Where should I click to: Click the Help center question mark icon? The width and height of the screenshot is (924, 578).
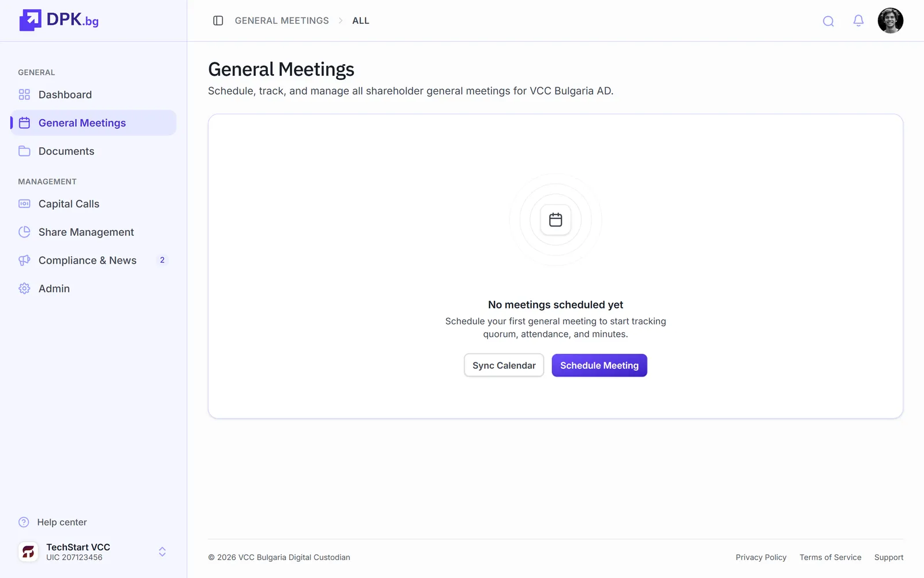24,523
